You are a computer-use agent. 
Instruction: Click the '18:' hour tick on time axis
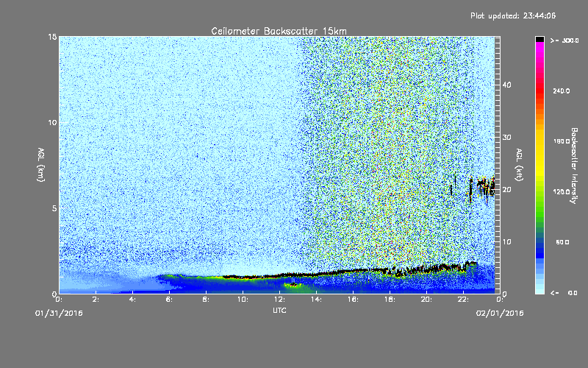(390, 300)
